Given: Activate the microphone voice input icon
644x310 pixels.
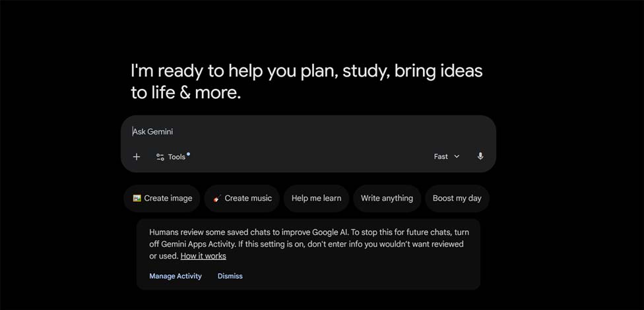Looking at the screenshot, I should [x=480, y=156].
